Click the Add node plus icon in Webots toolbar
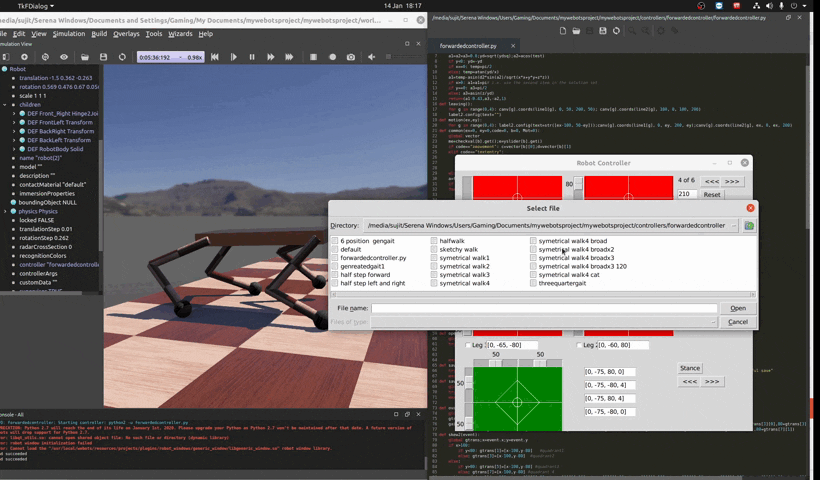 coord(24,57)
